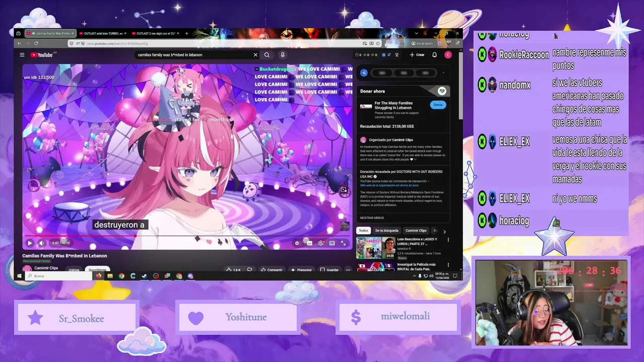This screenshot has height=362, width=644.
Task: Switch the player to theater mode
Action: tap(332, 243)
